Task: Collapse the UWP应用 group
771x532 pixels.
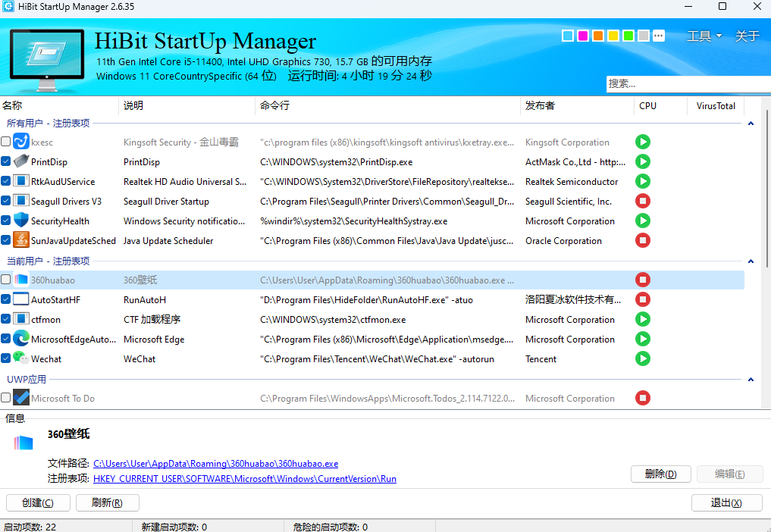Action: coord(751,379)
